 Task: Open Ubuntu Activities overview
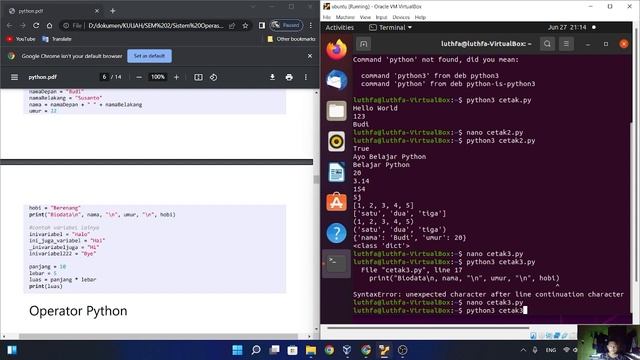340,27
